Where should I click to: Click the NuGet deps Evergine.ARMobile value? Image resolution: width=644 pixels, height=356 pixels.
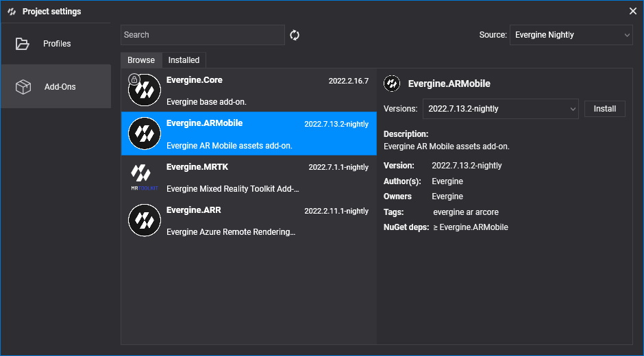tap(471, 227)
